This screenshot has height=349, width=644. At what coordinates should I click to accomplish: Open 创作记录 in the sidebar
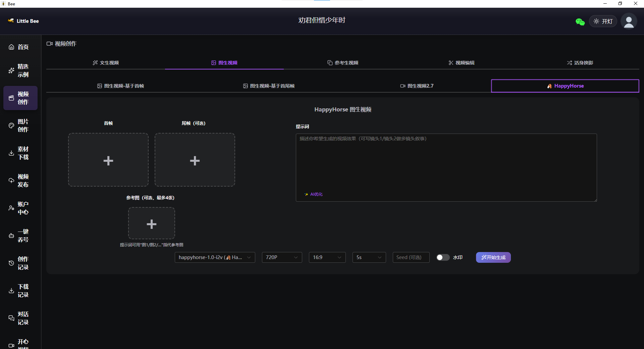(x=20, y=263)
